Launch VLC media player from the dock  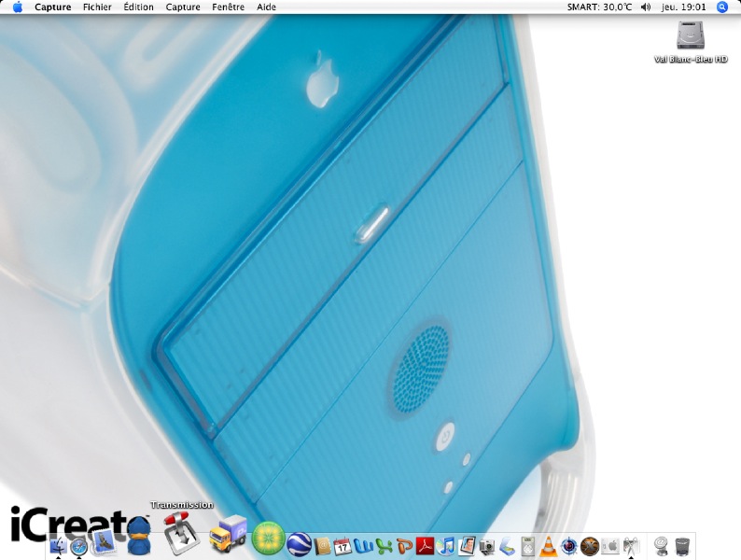pyautogui.click(x=548, y=546)
